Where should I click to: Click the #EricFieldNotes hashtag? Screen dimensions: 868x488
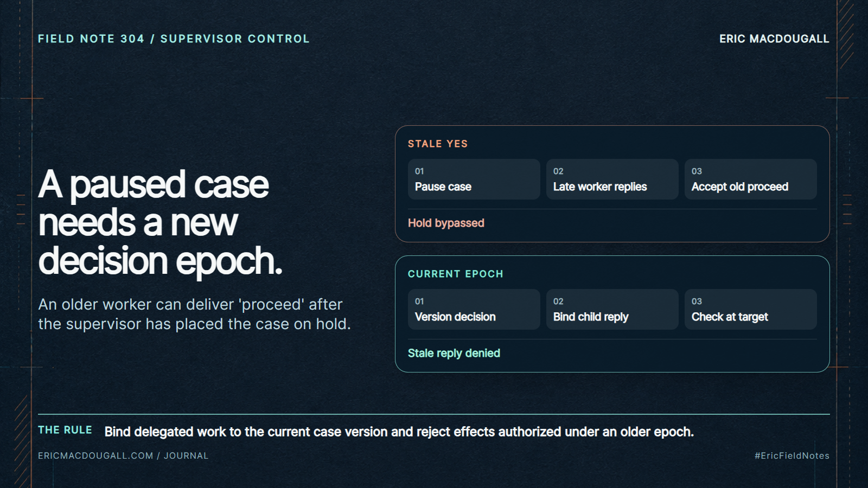pyautogui.click(x=792, y=455)
